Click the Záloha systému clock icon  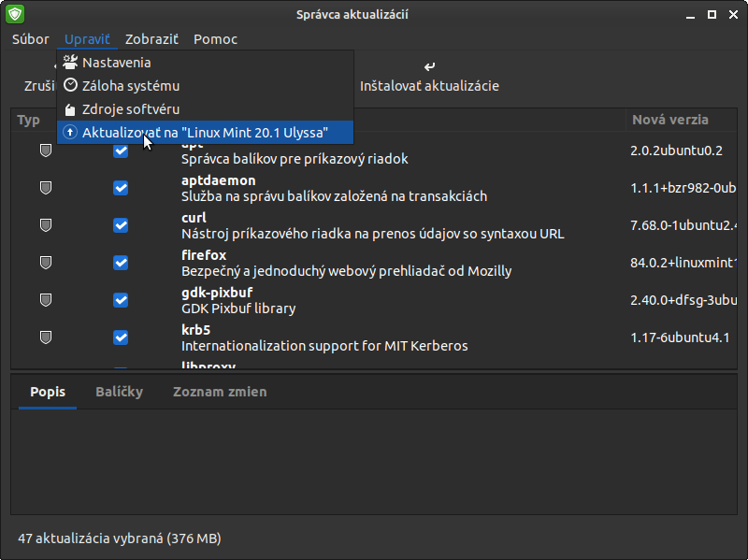click(x=70, y=85)
